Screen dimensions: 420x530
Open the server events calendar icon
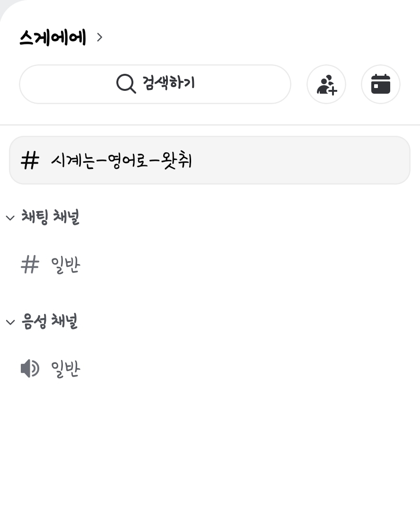pos(380,84)
